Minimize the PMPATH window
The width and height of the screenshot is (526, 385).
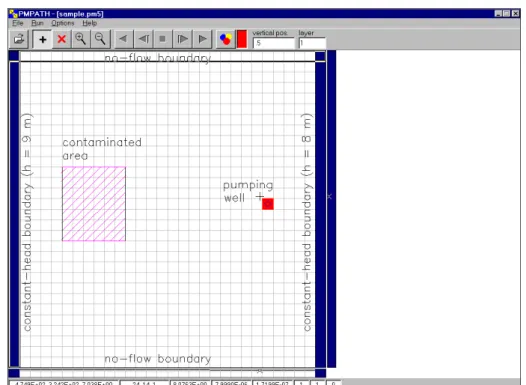pos(498,13)
